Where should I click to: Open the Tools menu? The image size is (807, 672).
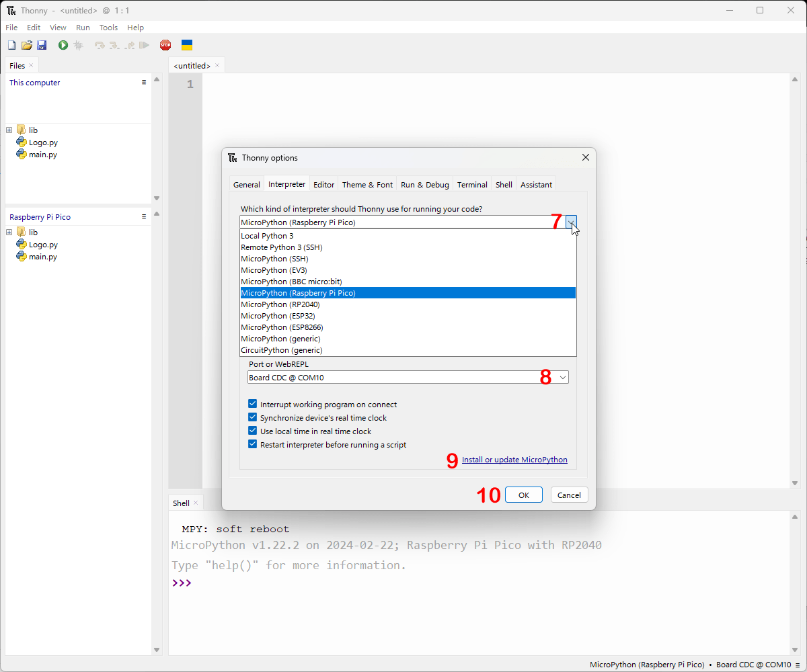tap(108, 28)
